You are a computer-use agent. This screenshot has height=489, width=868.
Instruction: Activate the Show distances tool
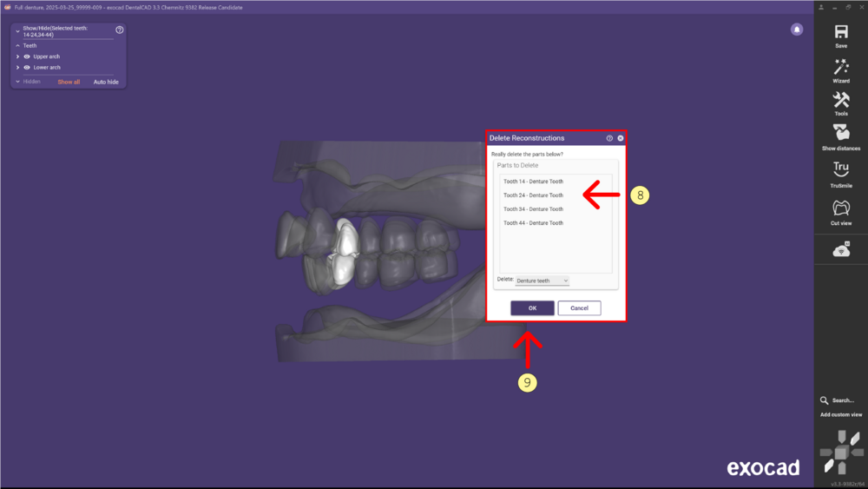point(841,133)
